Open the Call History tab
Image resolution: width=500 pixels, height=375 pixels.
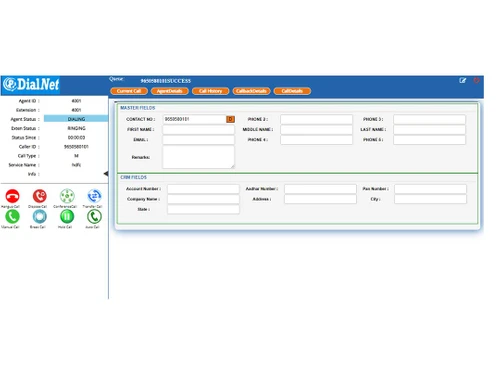(x=210, y=91)
